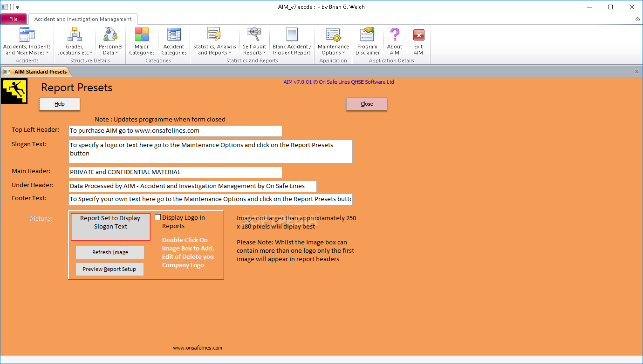Expand Grades, Locations etc dropdown
This screenshot has height=364, width=643.
pos(75,41)
